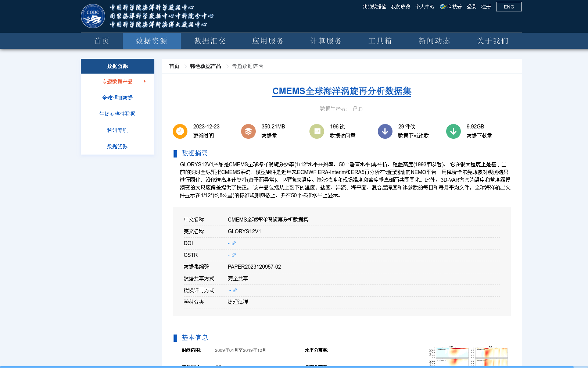Open 个人中心 link
Viewport: 588px width, 368px height.
point(425,7)
